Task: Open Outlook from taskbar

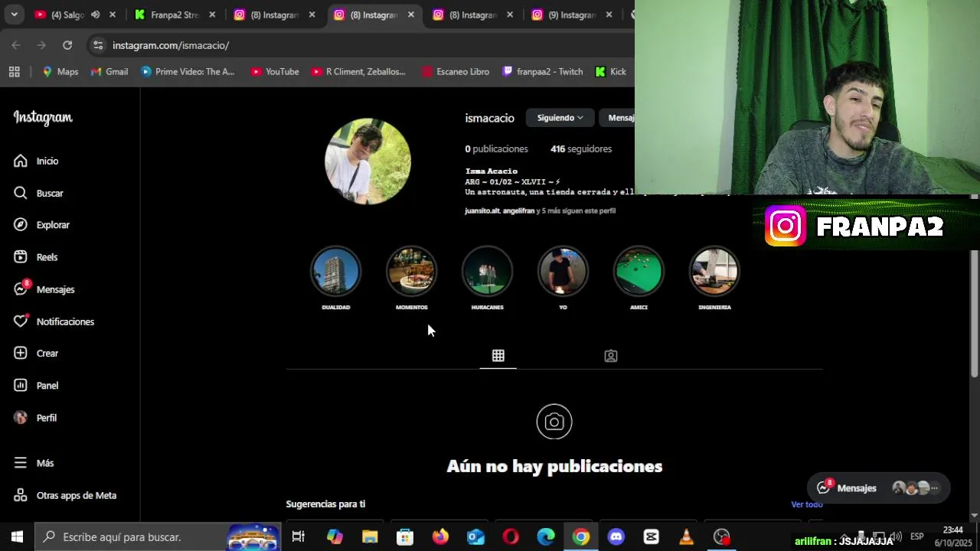Action: click(475, 537)
